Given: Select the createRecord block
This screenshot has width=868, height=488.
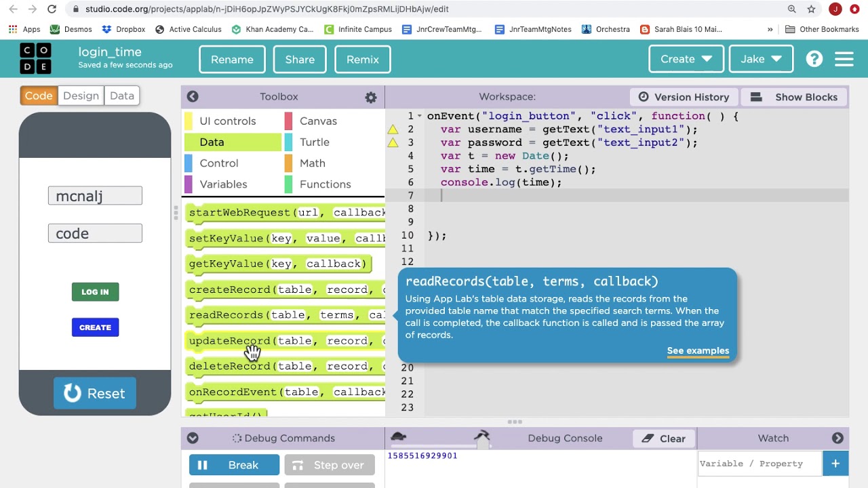Looking at the screenshot, I should point(285,289).
